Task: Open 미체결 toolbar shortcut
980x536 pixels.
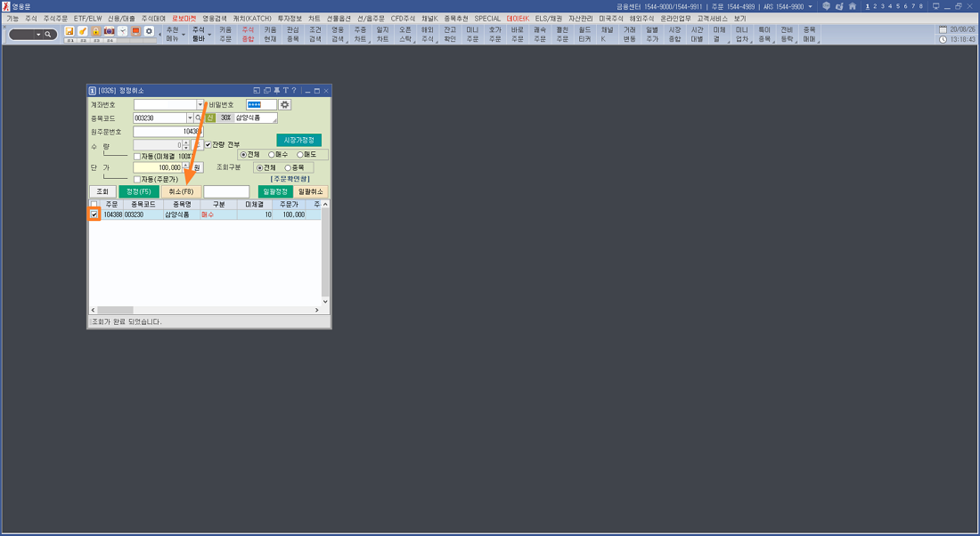Action: [719, 35]
